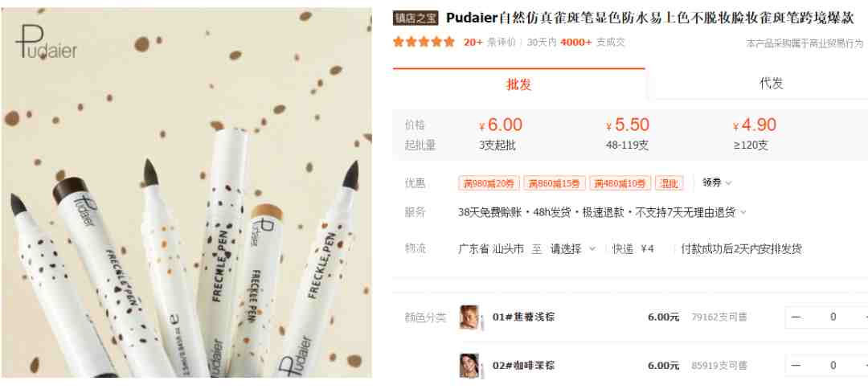
Task: Decrease quantity for 02#咖啡深棕
Action: (x=796, y=366)
